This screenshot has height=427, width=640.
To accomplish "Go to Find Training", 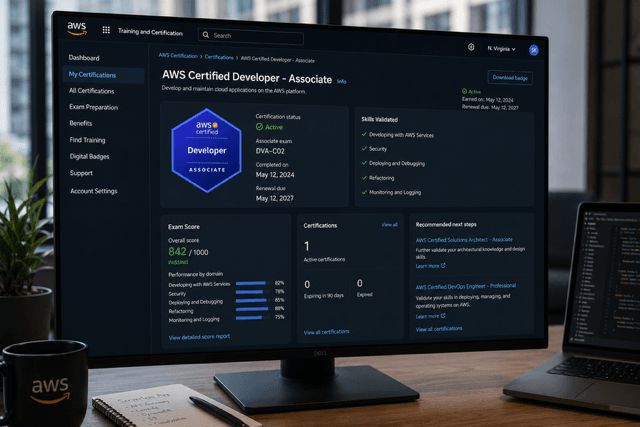I will [x=87, y=140].
